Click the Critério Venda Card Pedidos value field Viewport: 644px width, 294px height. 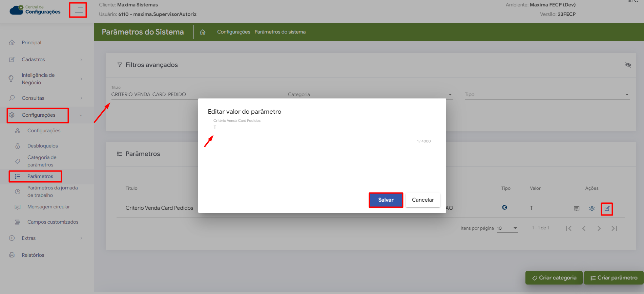[321, 128]
